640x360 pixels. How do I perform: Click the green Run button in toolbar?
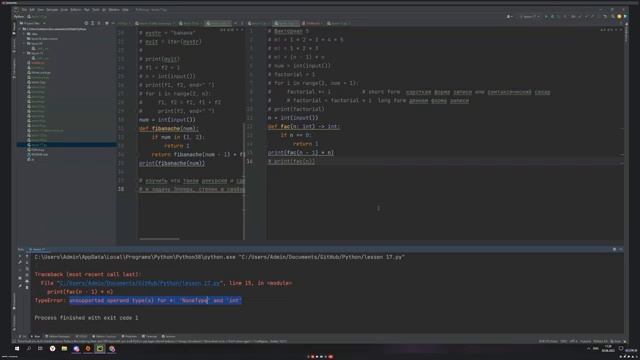(546, 17)
